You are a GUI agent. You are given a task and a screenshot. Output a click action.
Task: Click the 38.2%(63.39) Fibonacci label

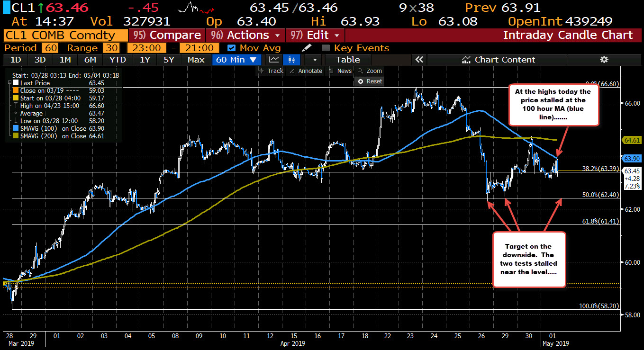tap(599, 168)
